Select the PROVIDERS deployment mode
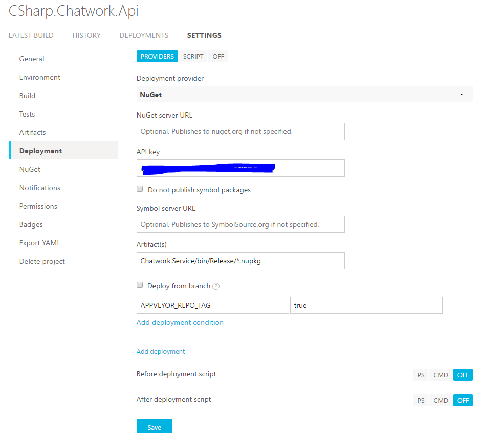504x433 pixels. click(157, 57)
